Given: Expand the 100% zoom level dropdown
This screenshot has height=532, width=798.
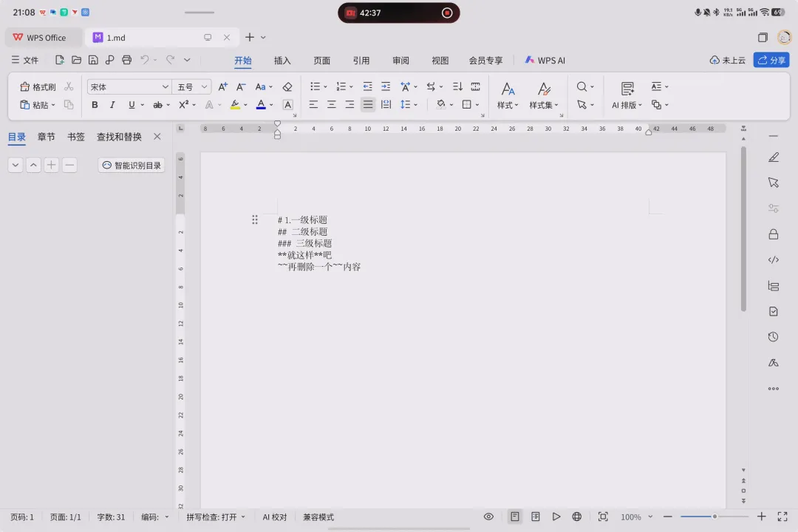Looking at the screenshot, I should tap(637, 516).
